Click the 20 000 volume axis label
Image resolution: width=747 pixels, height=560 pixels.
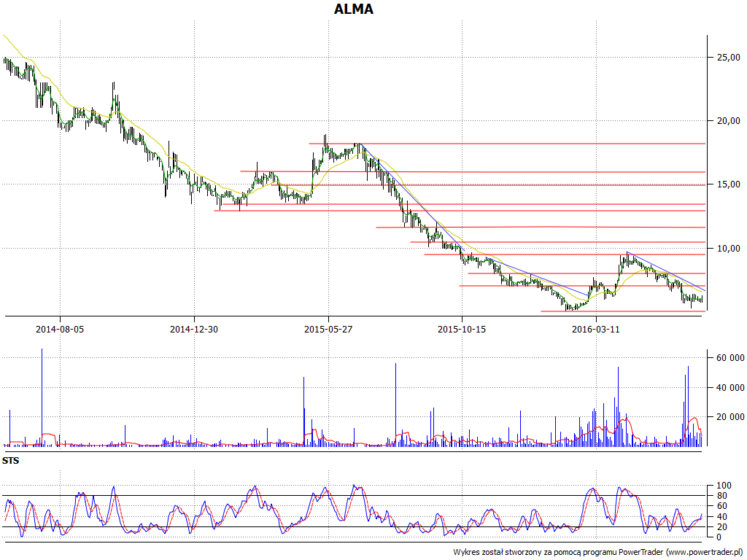click(730, 417)
